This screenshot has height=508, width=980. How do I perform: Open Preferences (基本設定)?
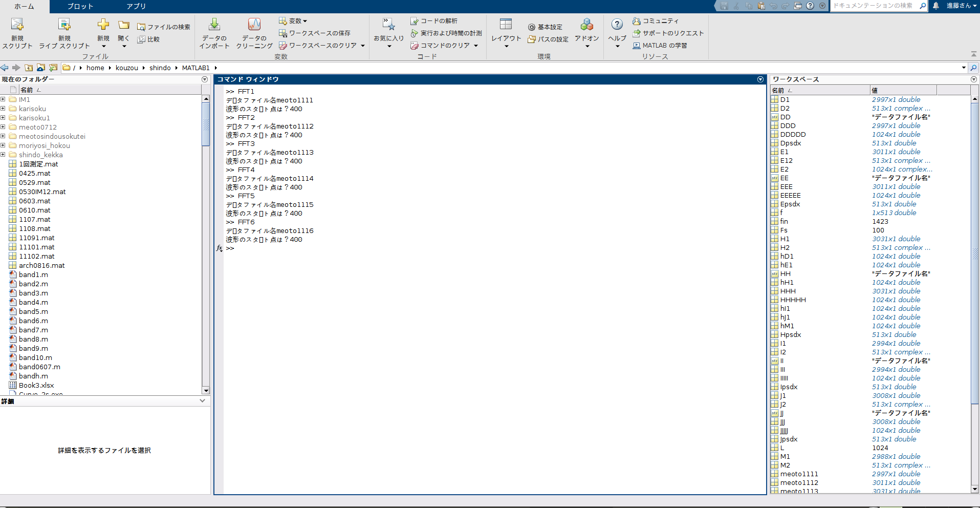pyautogui.click(x=545, y=27)
